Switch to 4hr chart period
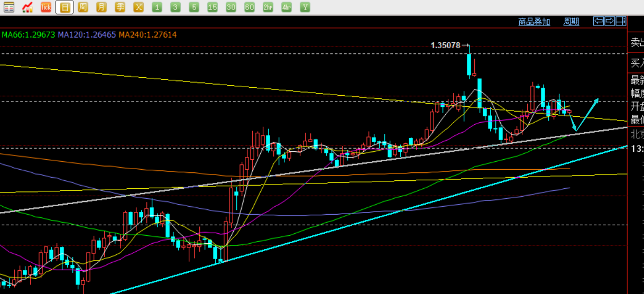This screenshot has height=294, width=644. (287, 7)
